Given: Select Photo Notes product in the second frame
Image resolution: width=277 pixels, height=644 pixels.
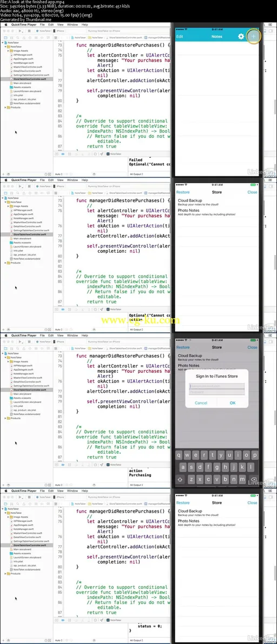Looking at the screenshot, I should click(216, 212).
